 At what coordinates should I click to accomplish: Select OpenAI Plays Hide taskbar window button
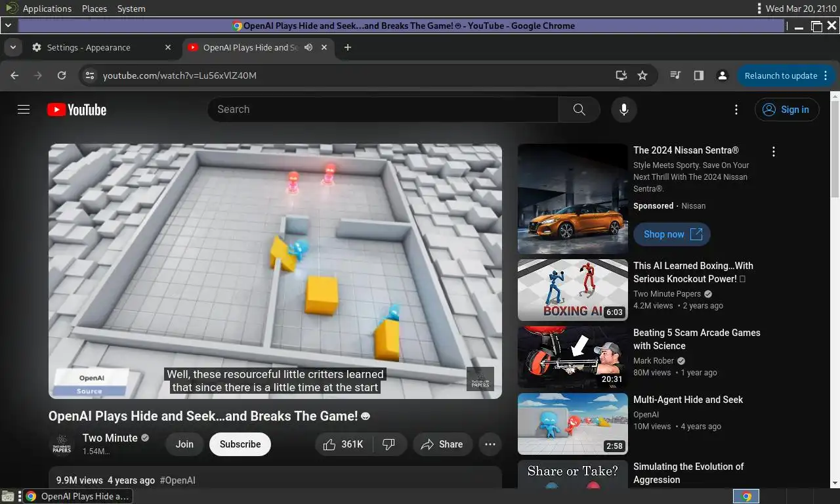(x=77, y=496)
